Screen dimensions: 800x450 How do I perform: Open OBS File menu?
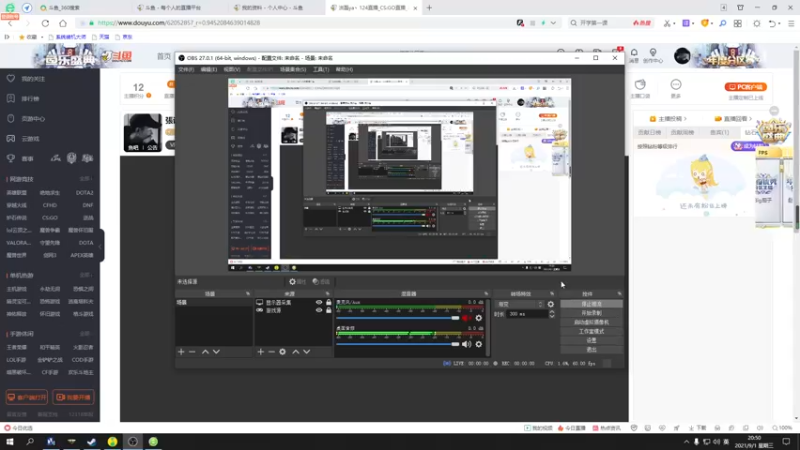coord(186,69)
